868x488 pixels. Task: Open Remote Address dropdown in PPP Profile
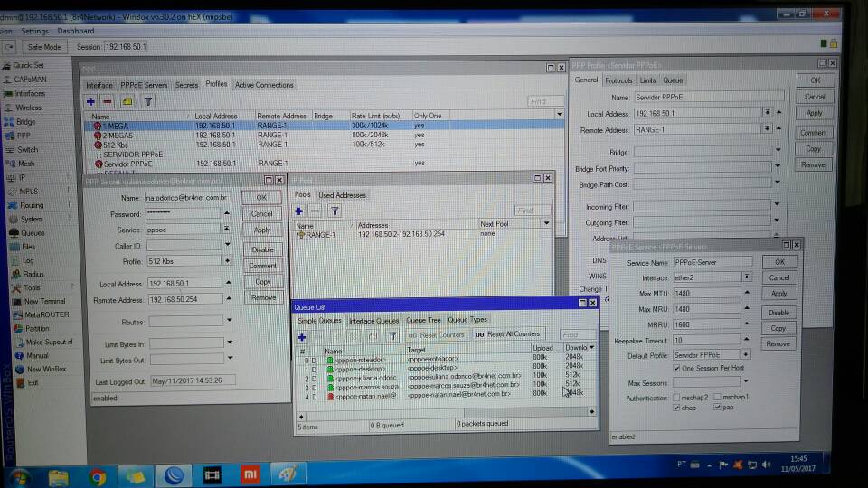tap(767, 129)
